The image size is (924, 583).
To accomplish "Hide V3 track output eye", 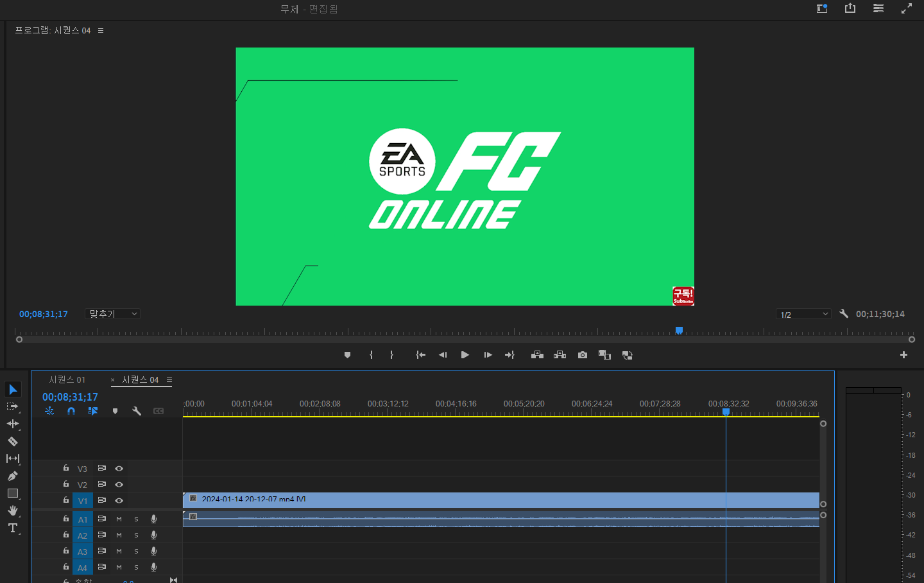I will tap(119, 469).
